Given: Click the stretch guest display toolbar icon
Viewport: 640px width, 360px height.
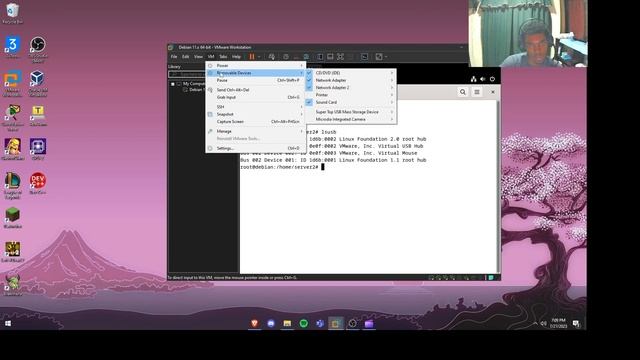Looking at the screenshot, I should [379, 57].
